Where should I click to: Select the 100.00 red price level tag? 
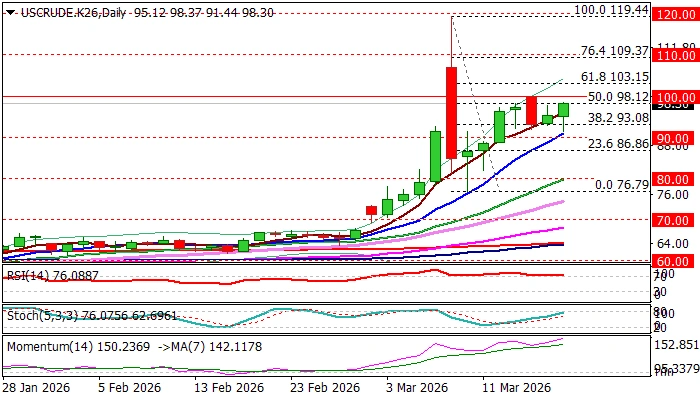[674, 97]
